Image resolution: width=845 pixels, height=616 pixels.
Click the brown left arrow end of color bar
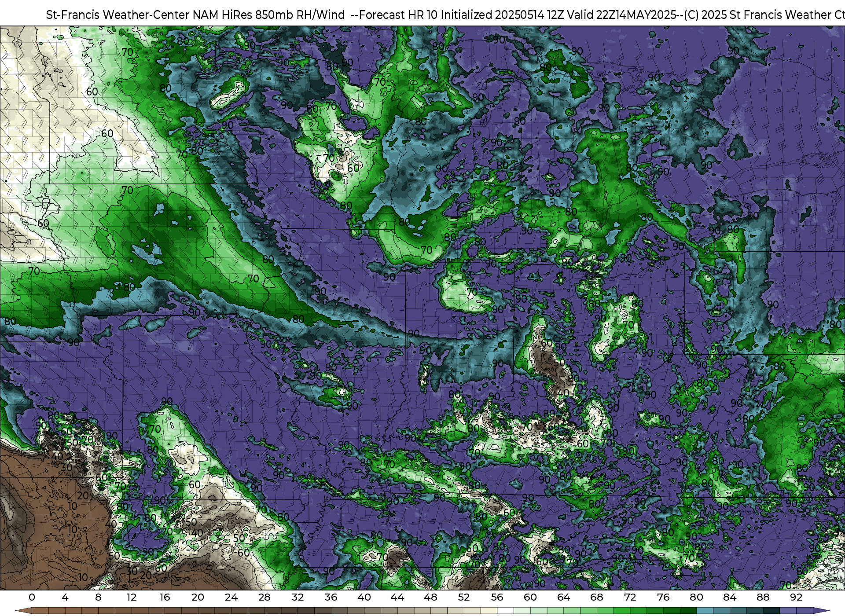coord(24,611)
